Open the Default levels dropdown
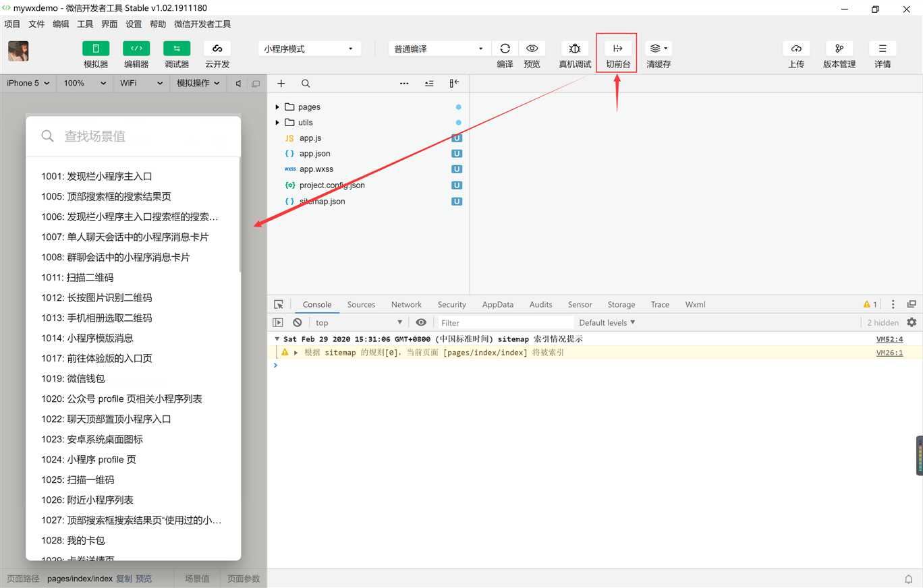Viewport: 923px width, 588px height. pyautogui.click(x=607, y=323)
